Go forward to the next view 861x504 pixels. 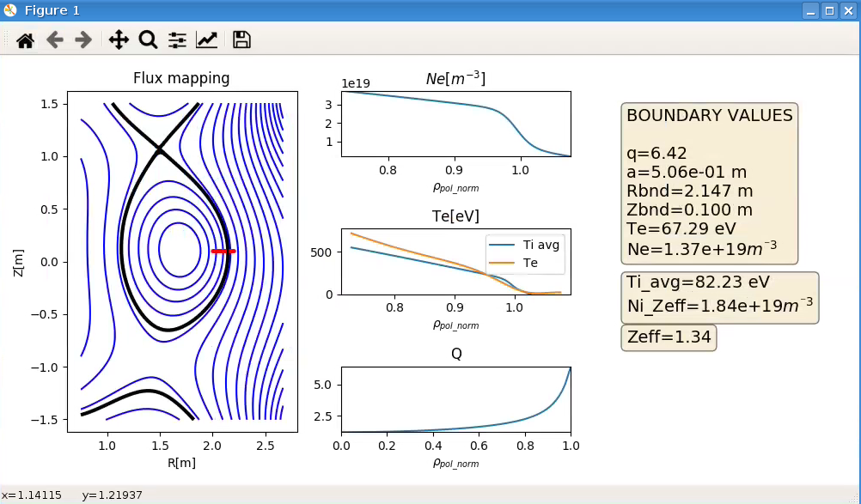click(x=83, y=40)
